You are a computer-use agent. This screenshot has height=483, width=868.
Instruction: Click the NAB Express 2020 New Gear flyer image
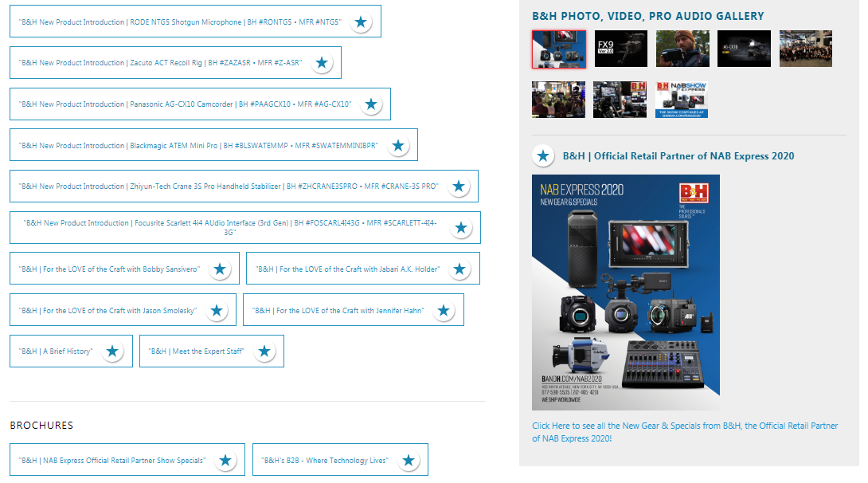[x=625, y=293]
